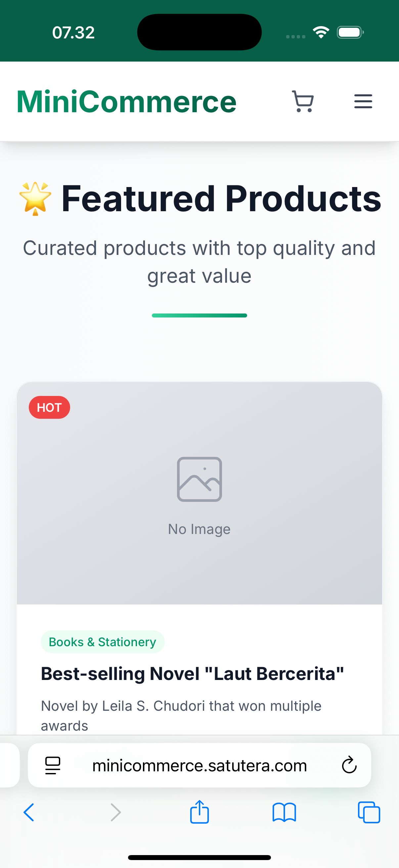Tap the 07.32 clock in status bar
This screenshot has width=399, height=868.
pyautogui.click(x=73, y=33)
